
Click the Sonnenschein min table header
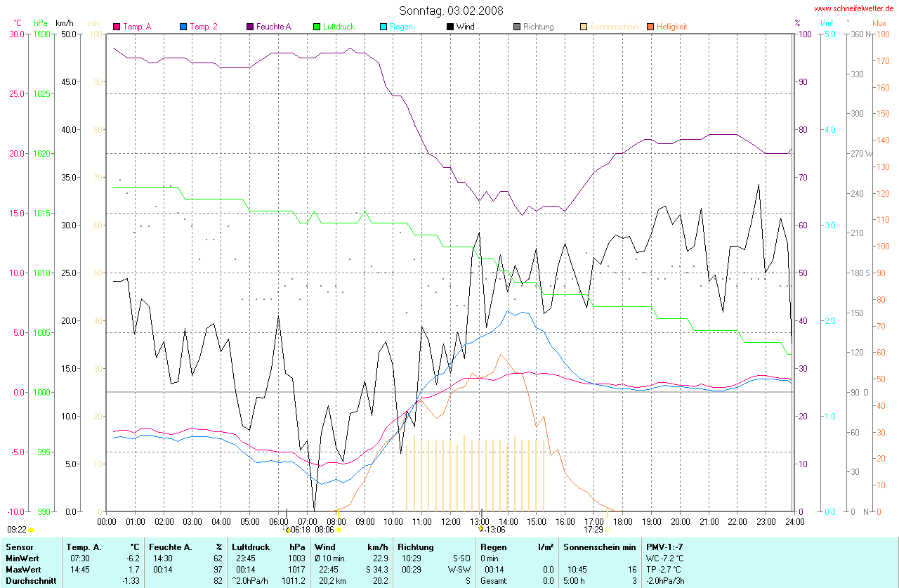(601, 547)
